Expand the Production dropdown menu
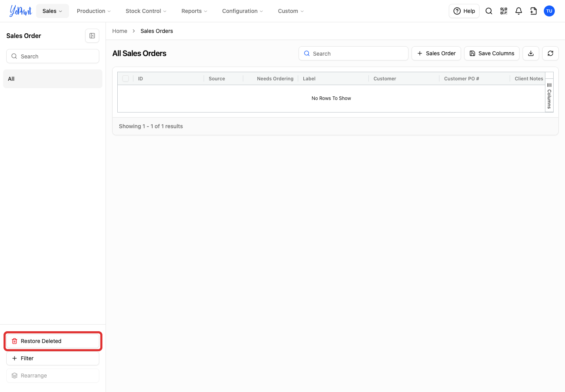Screen dimensions: 565x392 (x=94, y=11)
